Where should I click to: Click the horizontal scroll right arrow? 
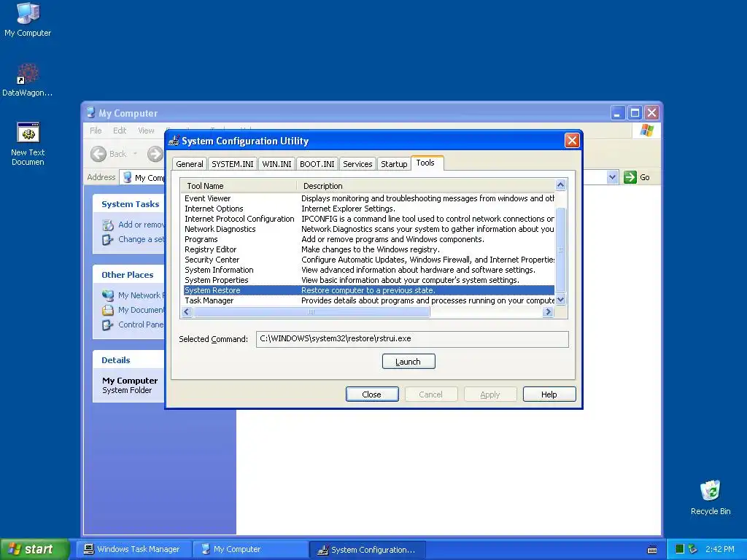[x=548, y=312]
